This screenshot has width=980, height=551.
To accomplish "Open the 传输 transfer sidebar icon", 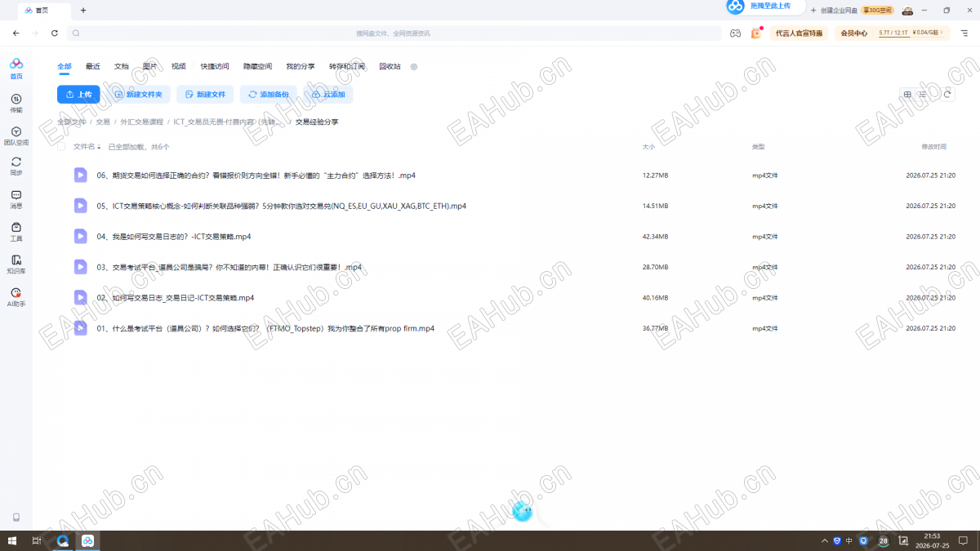I will [x=16, y=103].
